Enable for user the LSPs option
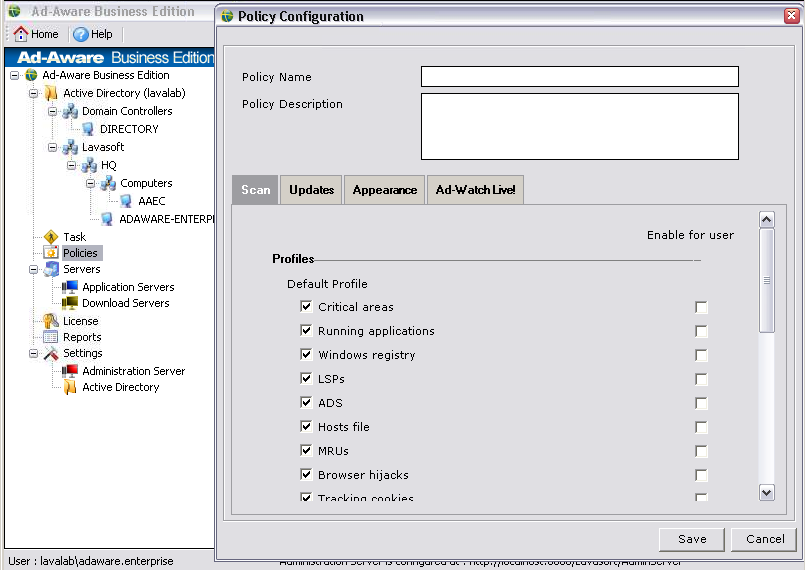 pos(701,379)
